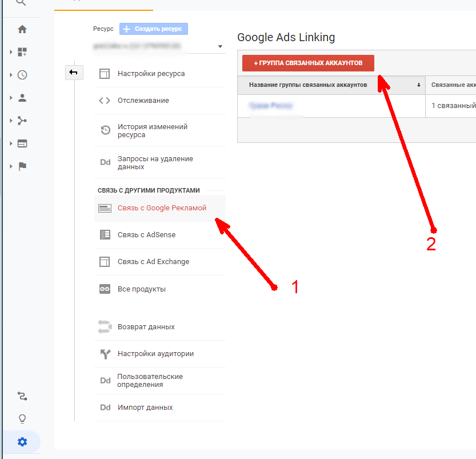
Task: Open the resource selector dropdown arrow
Action: click(220, 46)
